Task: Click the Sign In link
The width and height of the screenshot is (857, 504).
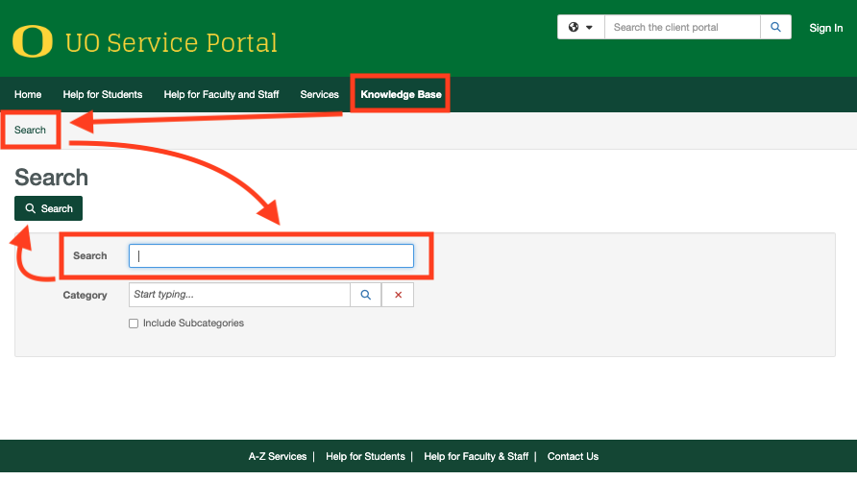Action: 825,28
